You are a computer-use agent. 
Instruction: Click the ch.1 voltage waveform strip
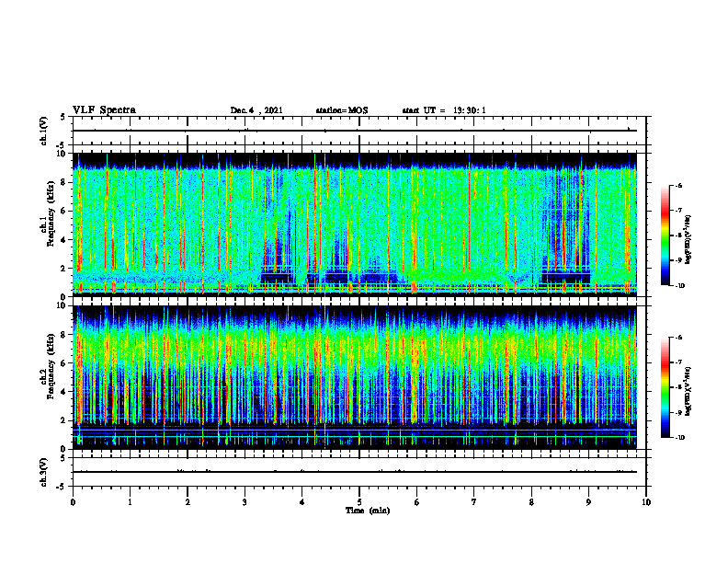[x=359, y=131]
